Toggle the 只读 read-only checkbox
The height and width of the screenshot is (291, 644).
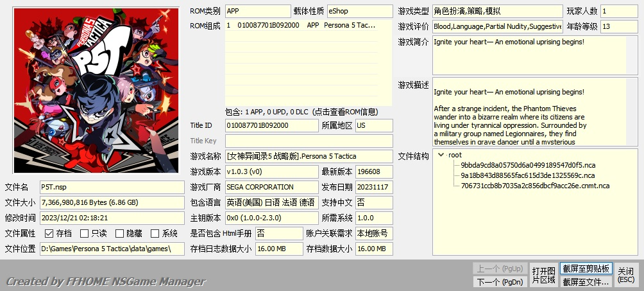point(84,233)
